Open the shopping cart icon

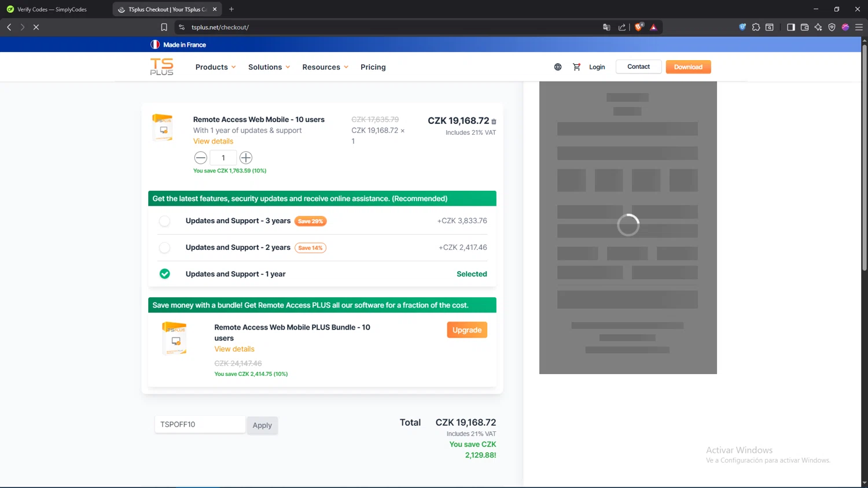576,67
